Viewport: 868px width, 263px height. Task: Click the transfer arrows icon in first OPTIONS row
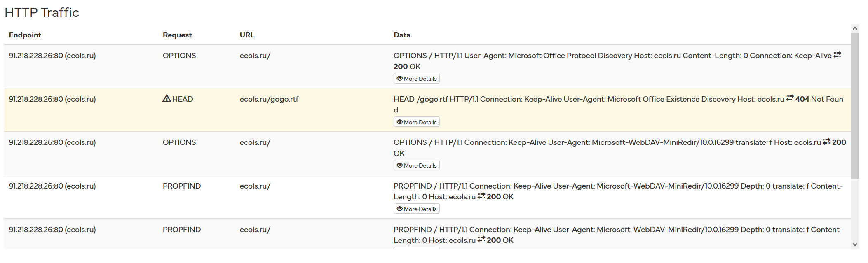[837, 55]
